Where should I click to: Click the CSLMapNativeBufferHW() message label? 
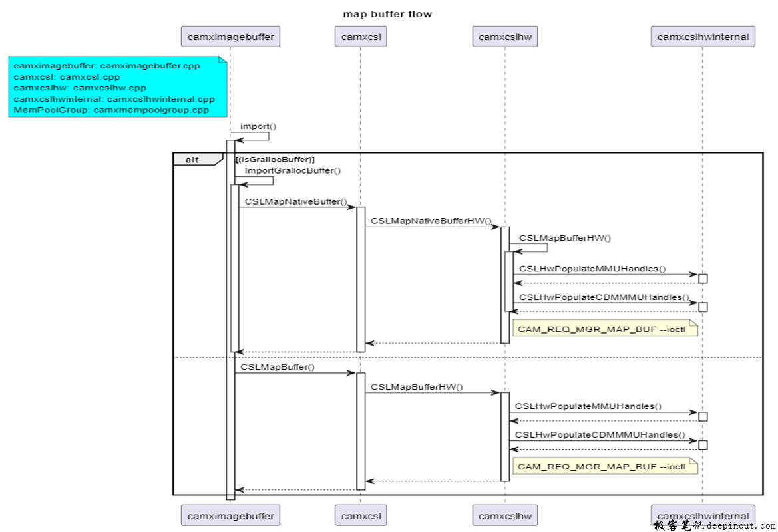click(x=431, y=221)
